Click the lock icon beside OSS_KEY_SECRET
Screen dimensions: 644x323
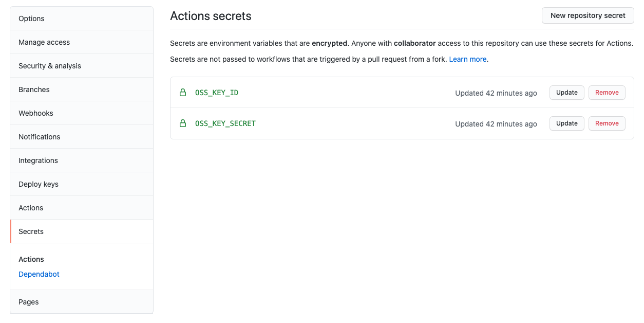[182, 123]
